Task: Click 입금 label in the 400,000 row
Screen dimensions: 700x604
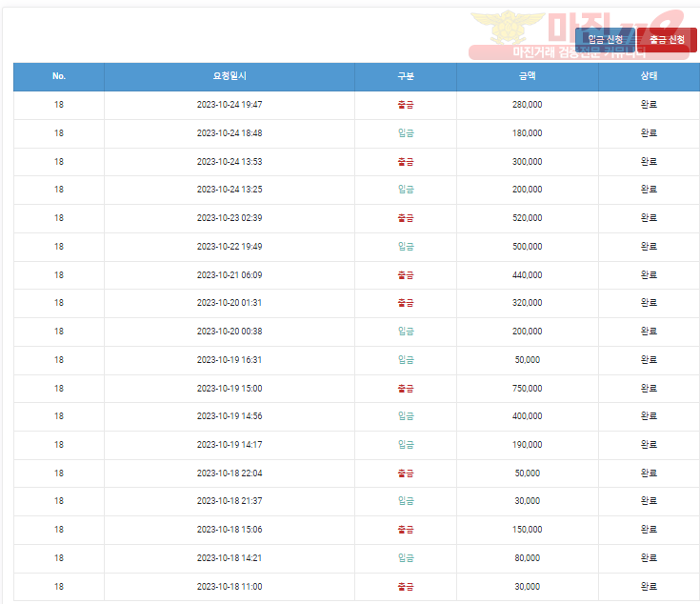Action: click(x=406, y=416)
